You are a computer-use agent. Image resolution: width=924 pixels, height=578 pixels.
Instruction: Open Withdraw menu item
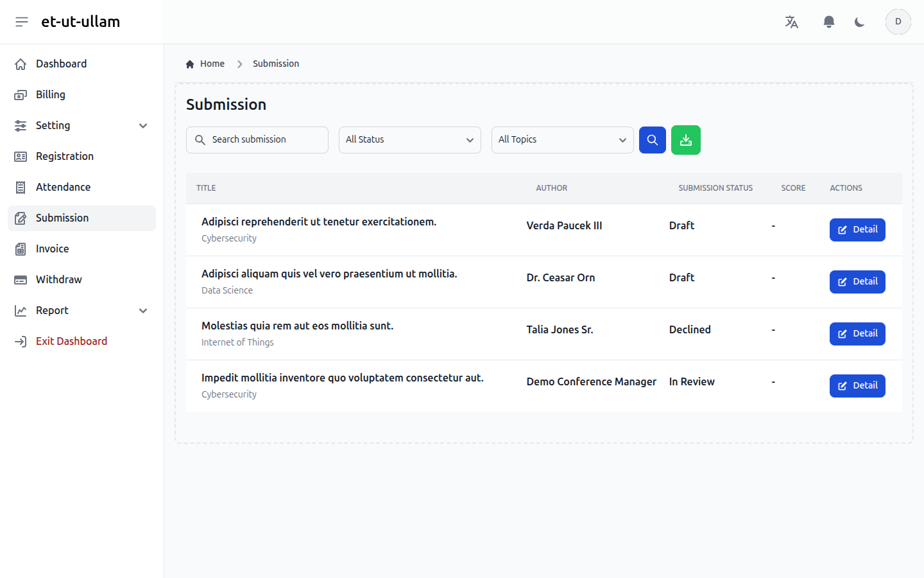pos(81,280)
